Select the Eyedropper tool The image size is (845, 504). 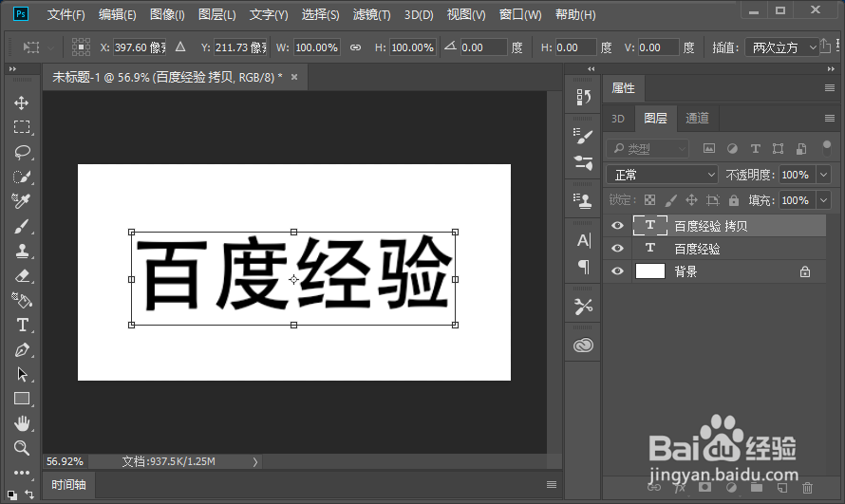[22, 201]
